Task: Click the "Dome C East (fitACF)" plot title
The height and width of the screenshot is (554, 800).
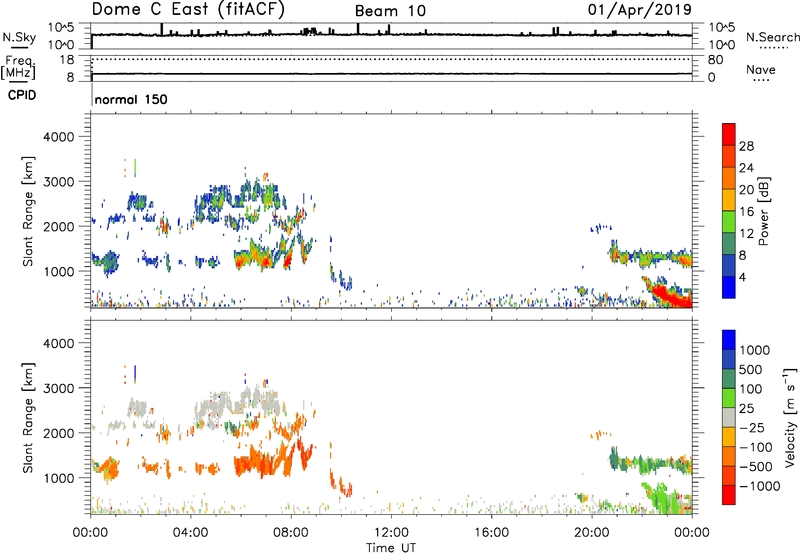Action: coord(188,9)
